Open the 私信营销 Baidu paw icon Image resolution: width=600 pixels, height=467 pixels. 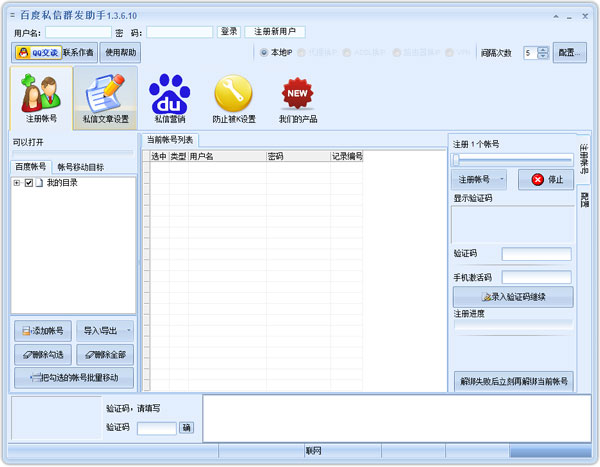coord(170,99)
